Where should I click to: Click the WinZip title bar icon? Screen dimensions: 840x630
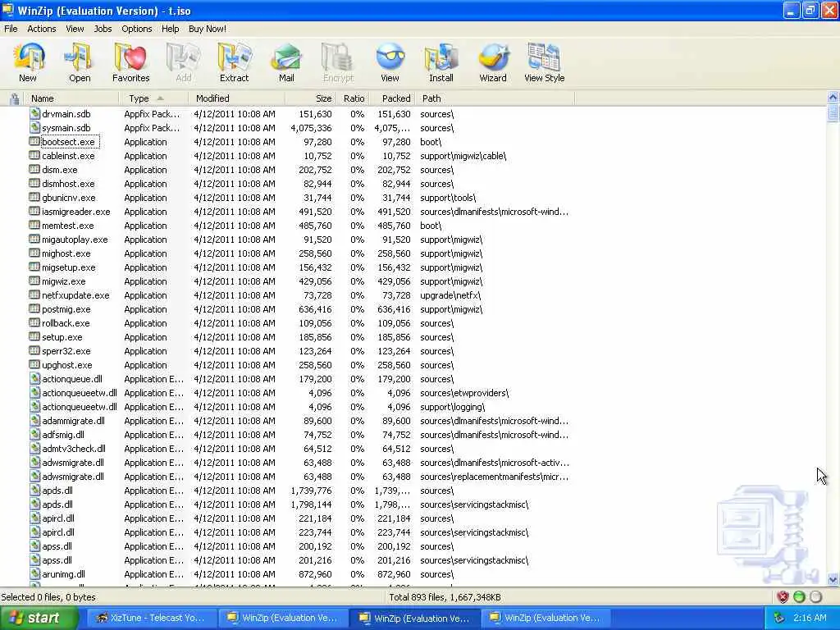pos(8,10)
